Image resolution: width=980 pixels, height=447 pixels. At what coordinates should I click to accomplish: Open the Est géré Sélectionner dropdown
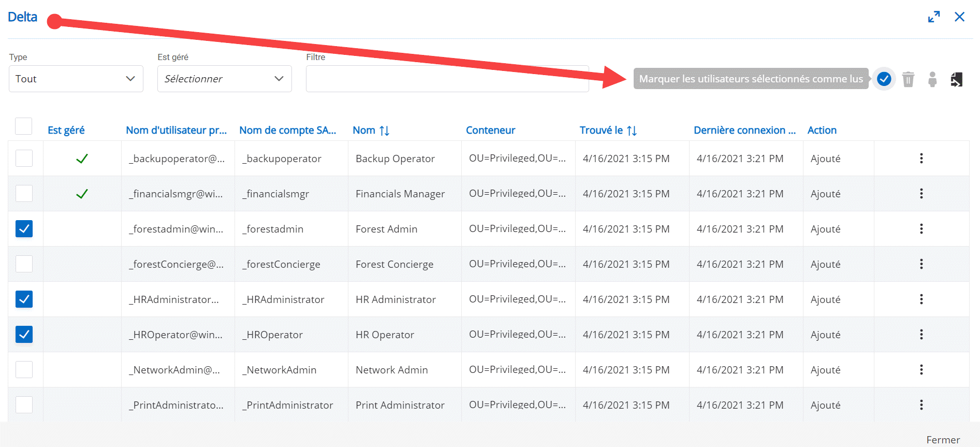click(224, 79)
